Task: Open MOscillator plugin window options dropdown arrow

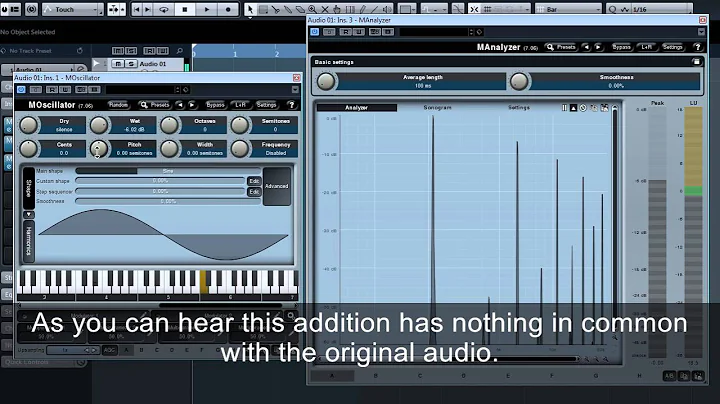Action: (295, 90)
